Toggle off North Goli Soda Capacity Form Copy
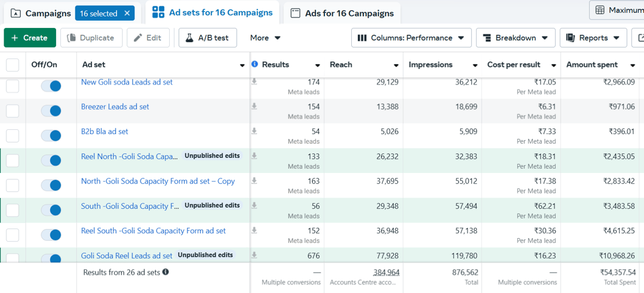The height and width of the screenshot is (293, 644). pos(51,185)
